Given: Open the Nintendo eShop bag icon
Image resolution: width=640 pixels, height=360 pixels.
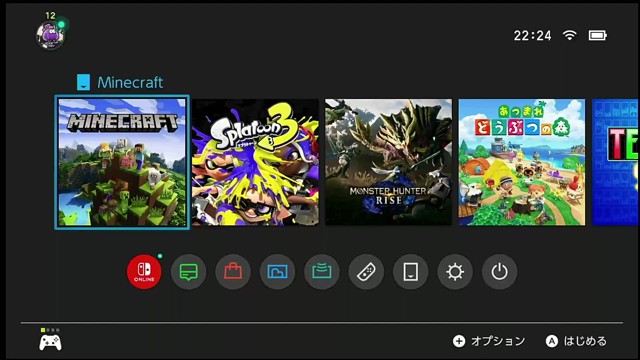Looking at the screenshot, I should [x=233, y=271].
